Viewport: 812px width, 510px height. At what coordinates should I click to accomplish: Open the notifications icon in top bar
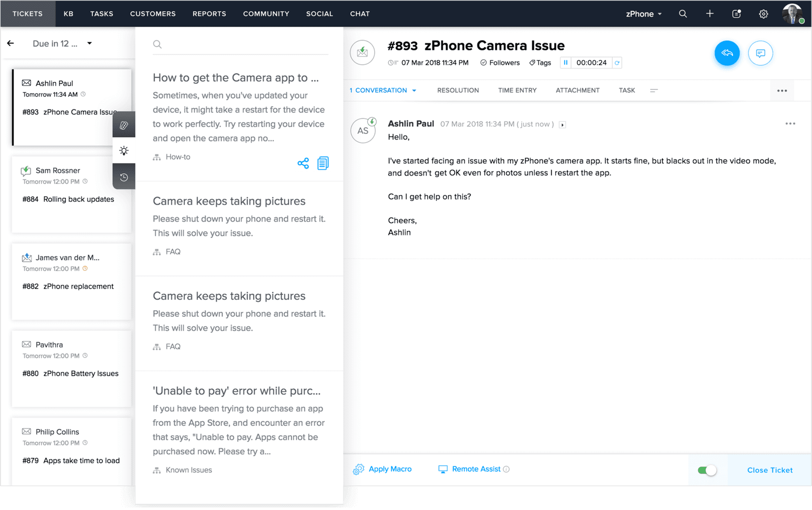pyautogui.click(x=737, y=14)
